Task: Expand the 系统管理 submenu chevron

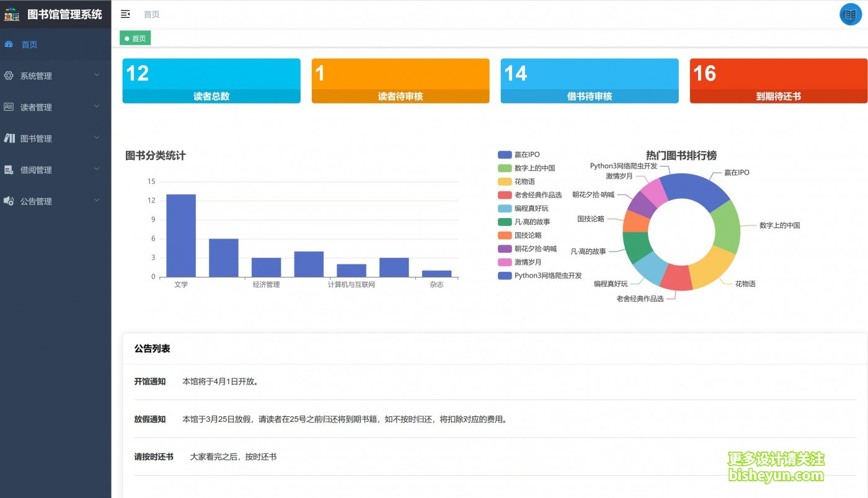Action: tap(97, 75)
